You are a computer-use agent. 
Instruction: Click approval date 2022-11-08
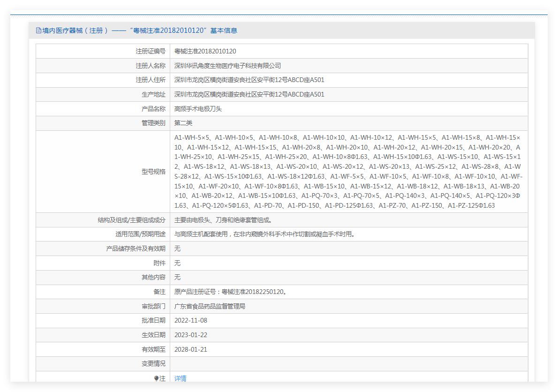pyautogui.click(x=191, y=321)
